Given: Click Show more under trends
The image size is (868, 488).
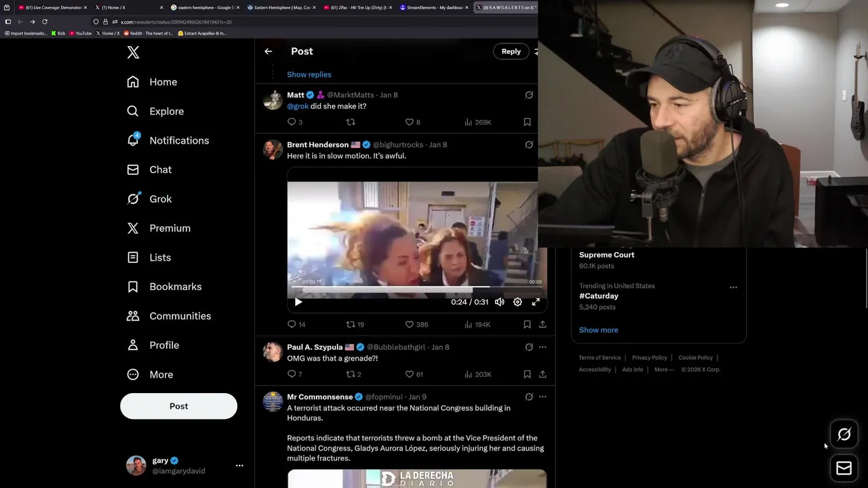Looking at the screenshot, I should [x=599, y=330].
